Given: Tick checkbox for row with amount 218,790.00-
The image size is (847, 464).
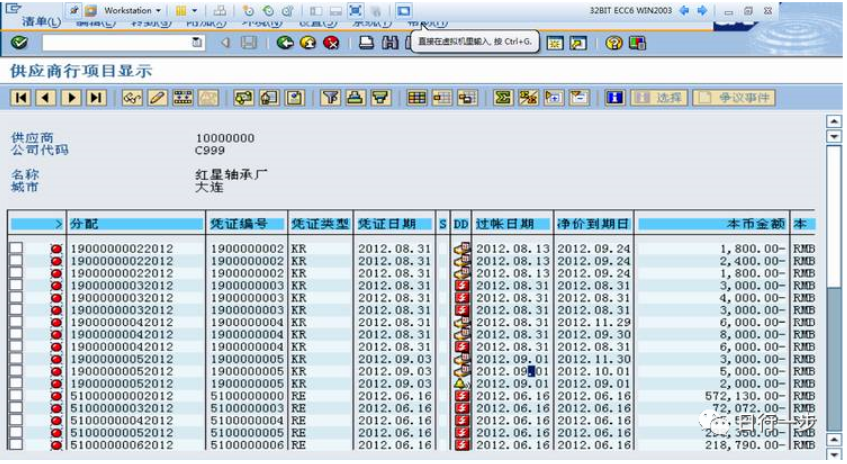Looking at the screenshot, I should [x=16, y=445].
